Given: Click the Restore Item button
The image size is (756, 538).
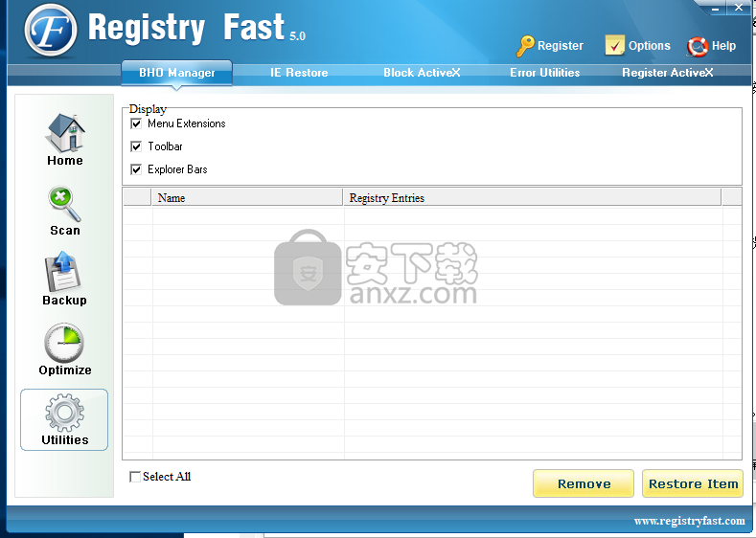Looking at the screenshot, I should (x=693, y=483).
